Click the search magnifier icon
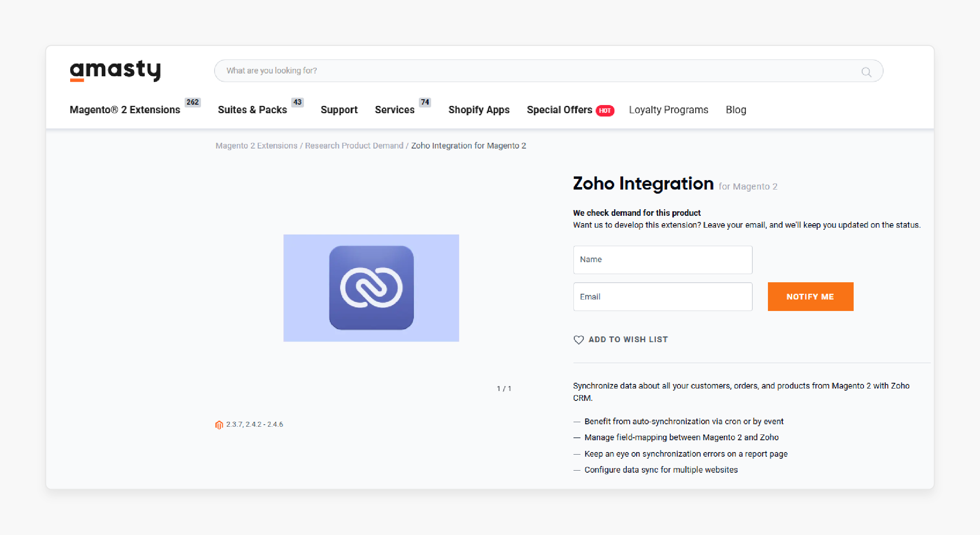Screen dimensions: 980x535 [866, 72]
